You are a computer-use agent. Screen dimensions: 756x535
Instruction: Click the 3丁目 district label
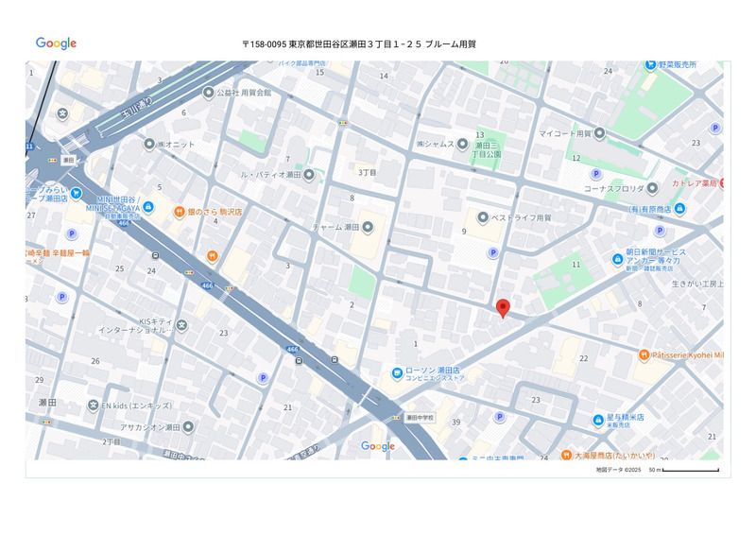[368, 172]
